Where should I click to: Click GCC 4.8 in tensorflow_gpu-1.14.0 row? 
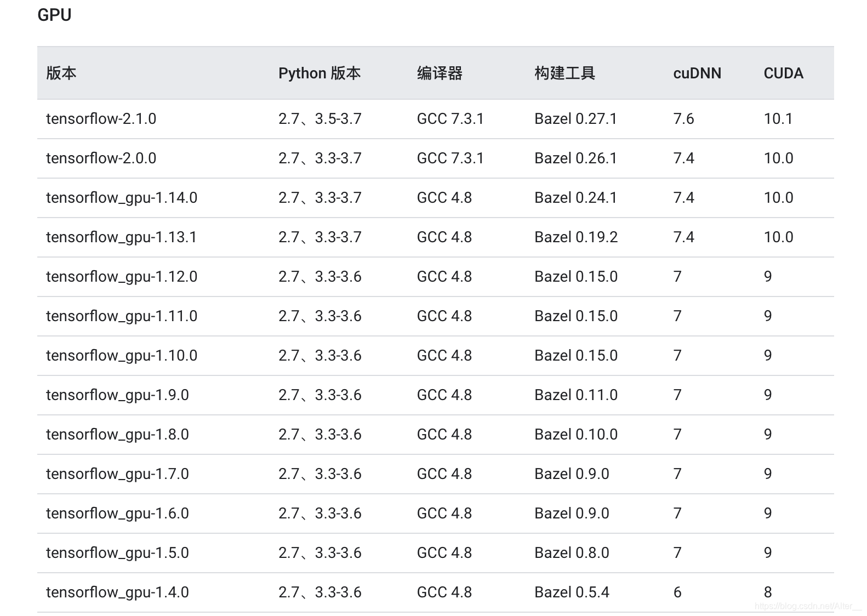[444, 198]
